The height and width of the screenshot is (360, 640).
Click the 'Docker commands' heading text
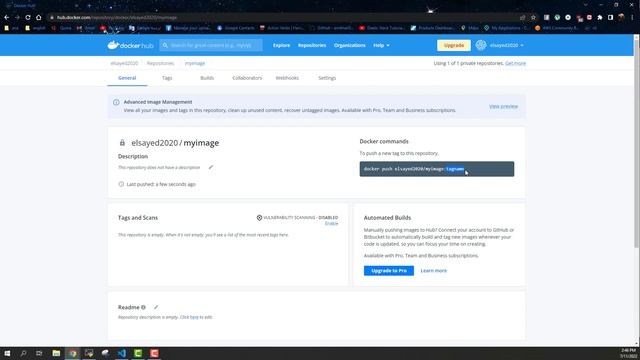click(384, 141)
